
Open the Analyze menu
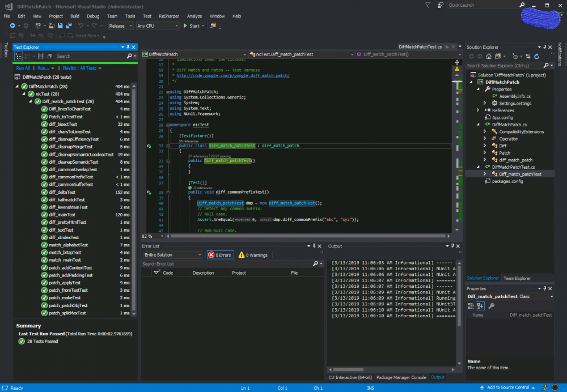click(x=194, y=16)
